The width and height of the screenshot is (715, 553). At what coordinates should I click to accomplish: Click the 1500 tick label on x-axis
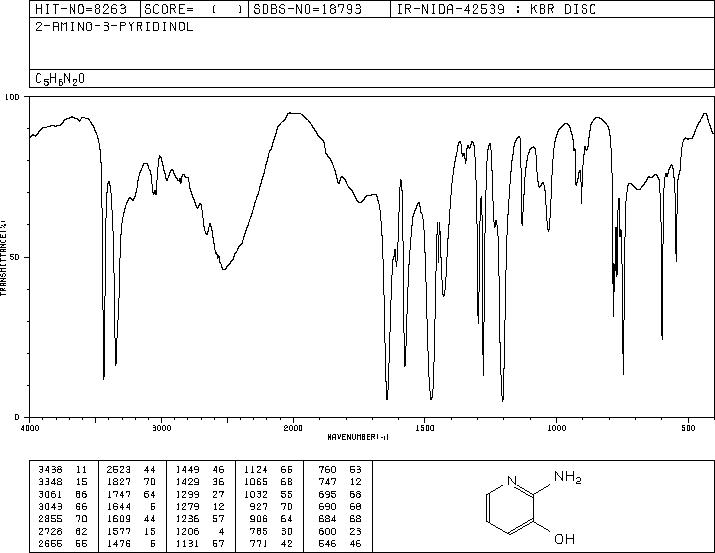(425, 428)
